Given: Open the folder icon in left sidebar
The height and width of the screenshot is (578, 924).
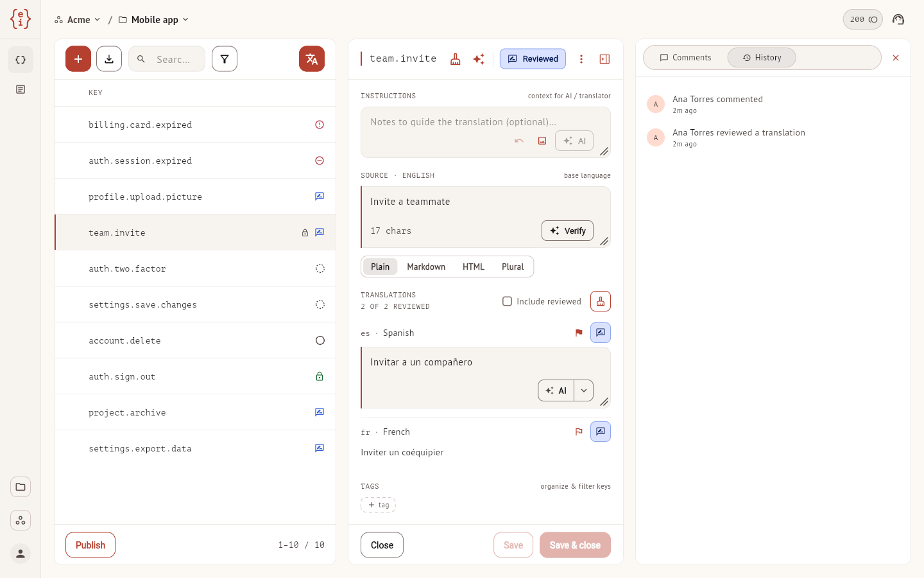Looking at the screenshot, I should tap(21, 487).
